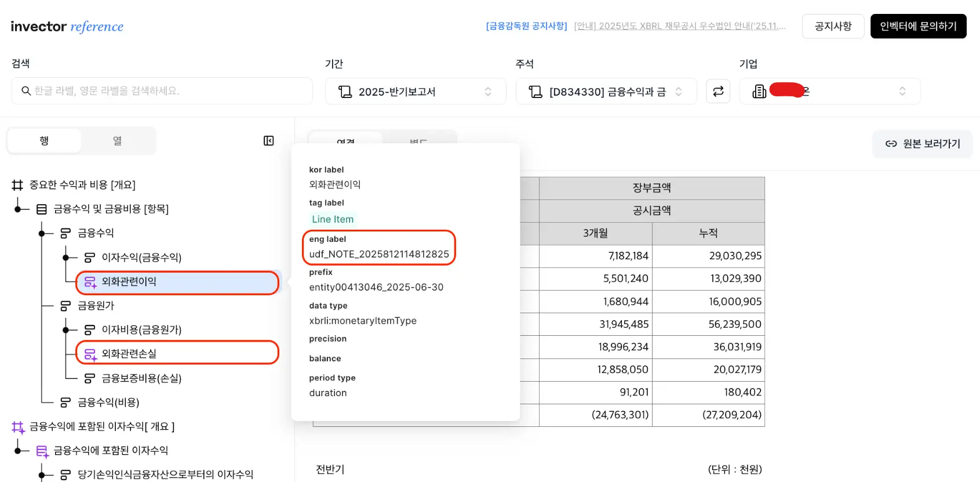
Task: Switch tree view to 열 mode
Action: point(118,141)
